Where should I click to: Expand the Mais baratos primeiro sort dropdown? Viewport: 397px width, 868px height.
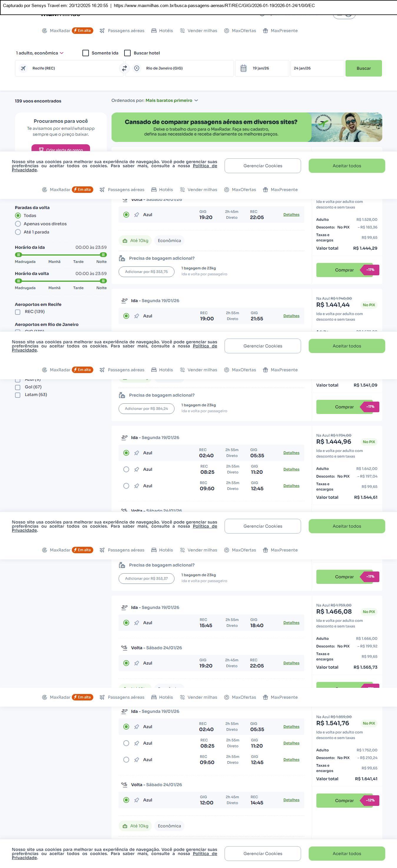click(x=171, y=100)
